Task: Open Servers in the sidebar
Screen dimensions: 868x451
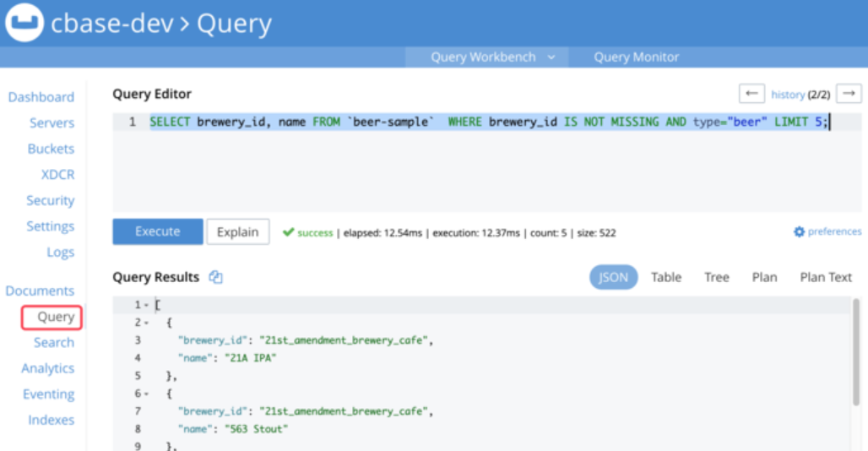Action: pyautogui.click(x=52, y=122)
